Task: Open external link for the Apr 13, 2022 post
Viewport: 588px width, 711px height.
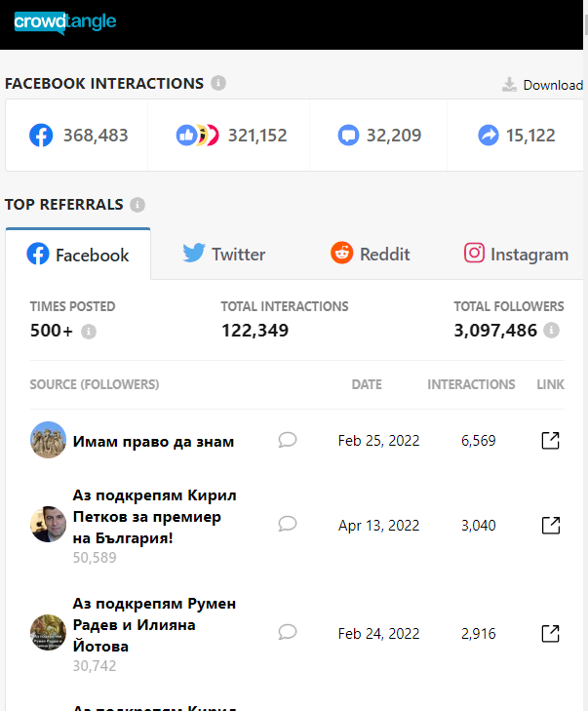Action: coord(550,526)
